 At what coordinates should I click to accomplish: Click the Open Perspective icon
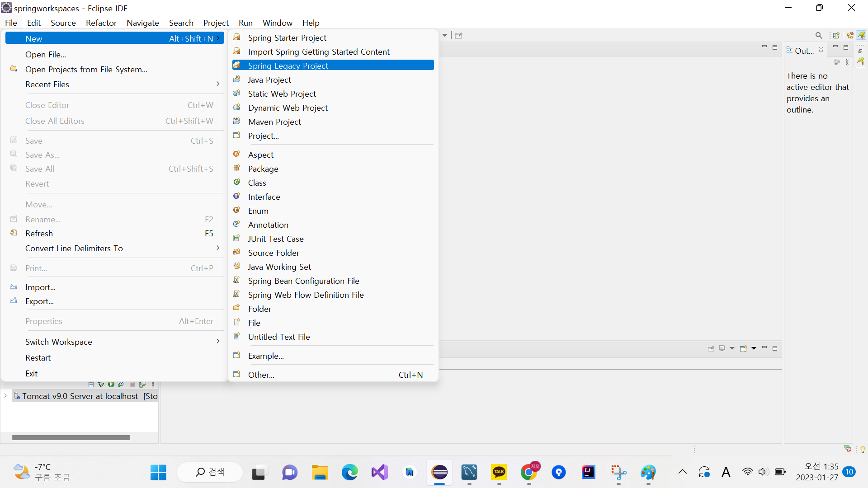coord(836,35)
